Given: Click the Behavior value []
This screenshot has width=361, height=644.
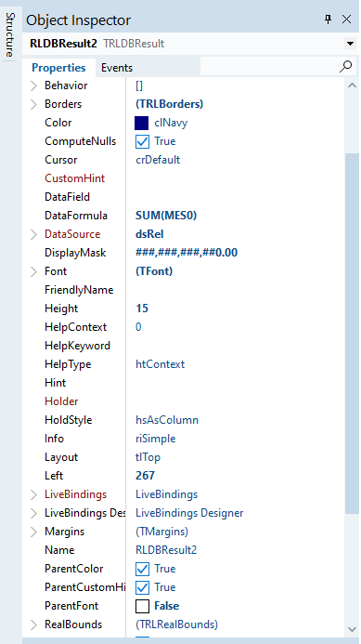Looking at the screenshot, I should click(x=139, y=85).
